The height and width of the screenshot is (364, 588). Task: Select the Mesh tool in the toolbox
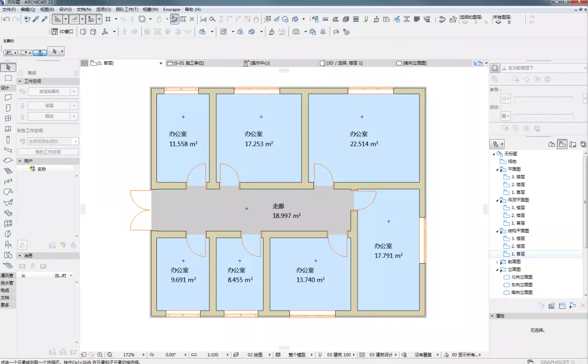[x=8, y=265]
